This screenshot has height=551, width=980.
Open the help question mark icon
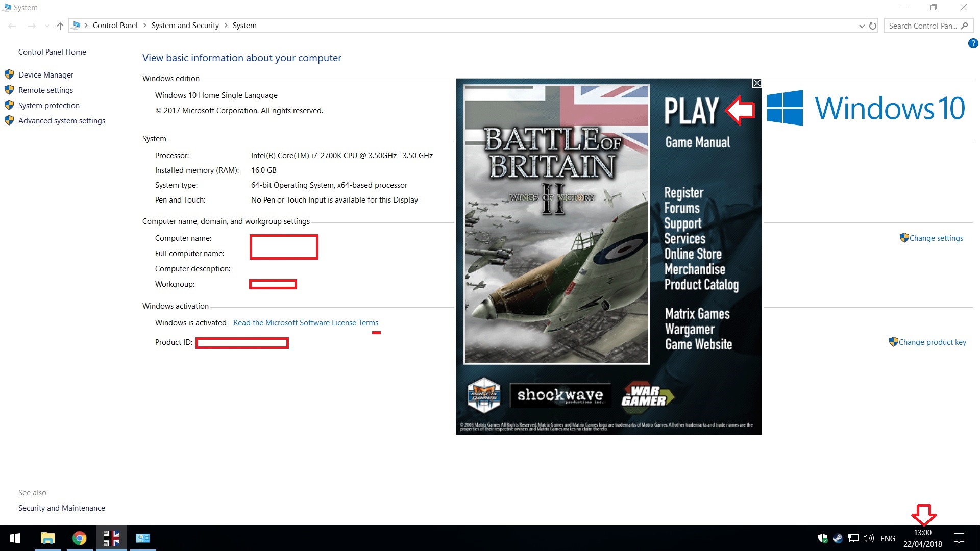(973, 44)
